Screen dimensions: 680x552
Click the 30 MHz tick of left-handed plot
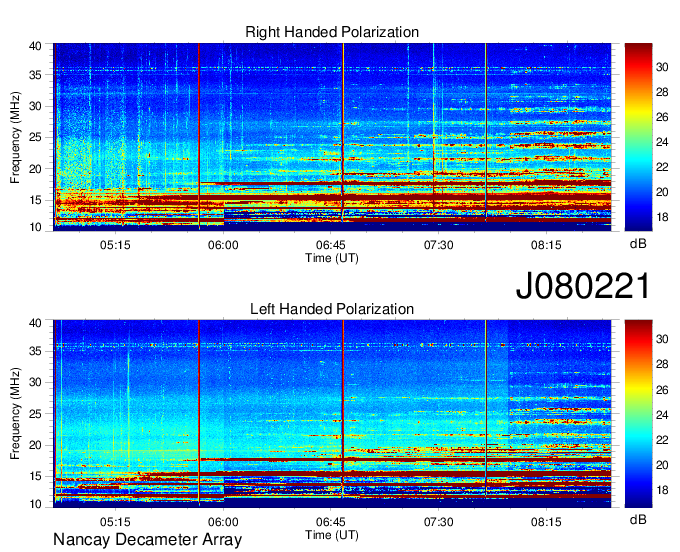[x=35, y=383]
